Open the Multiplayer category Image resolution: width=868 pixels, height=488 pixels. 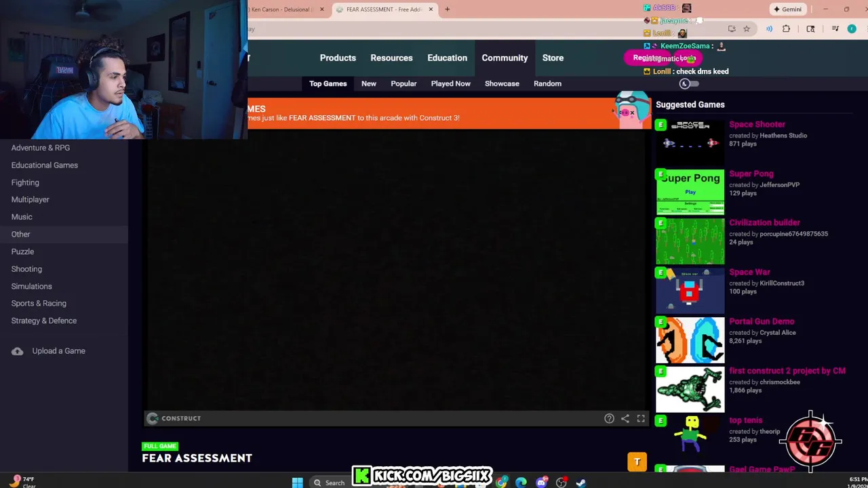pyautogui.click(x=31, y=200)
